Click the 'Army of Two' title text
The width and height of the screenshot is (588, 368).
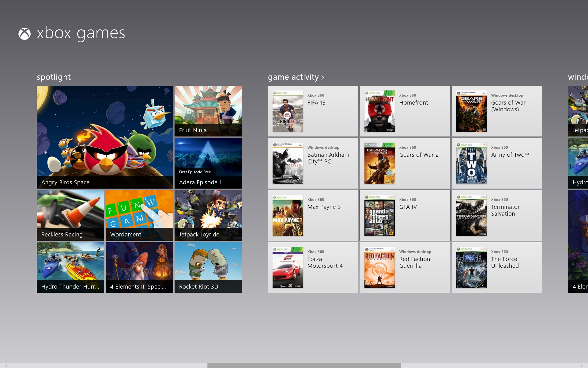click(510, 155)
